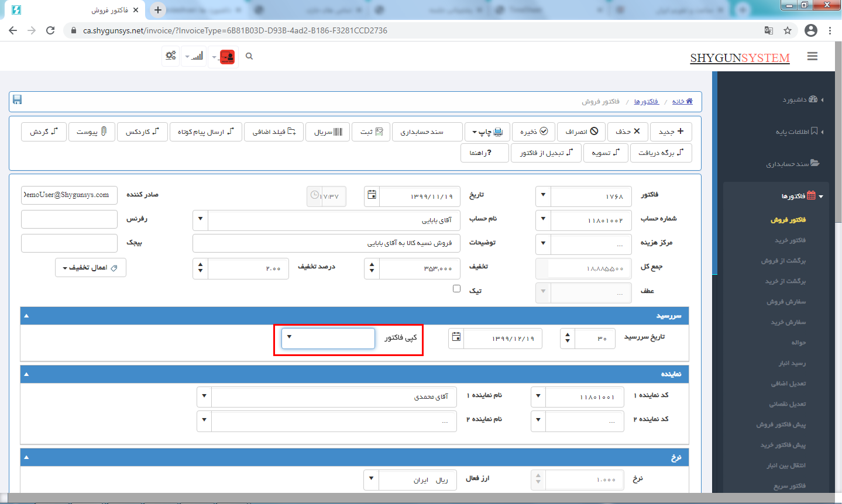Open the settings gears icon in header
Image resolution: width=842 pixels, height=504 pixels.
click(x=170, y=56)
